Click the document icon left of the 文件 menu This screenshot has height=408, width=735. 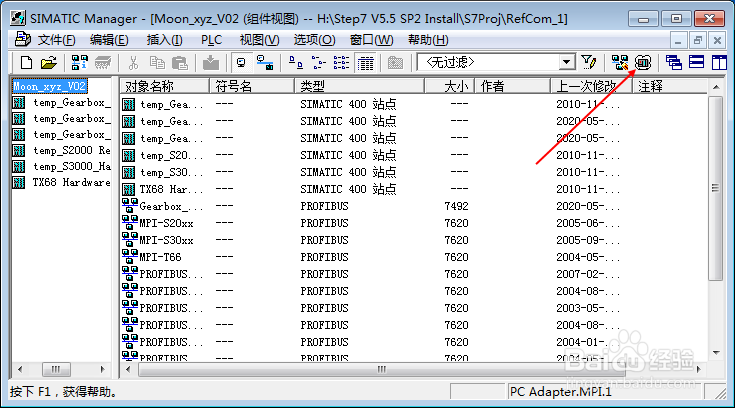22,39
